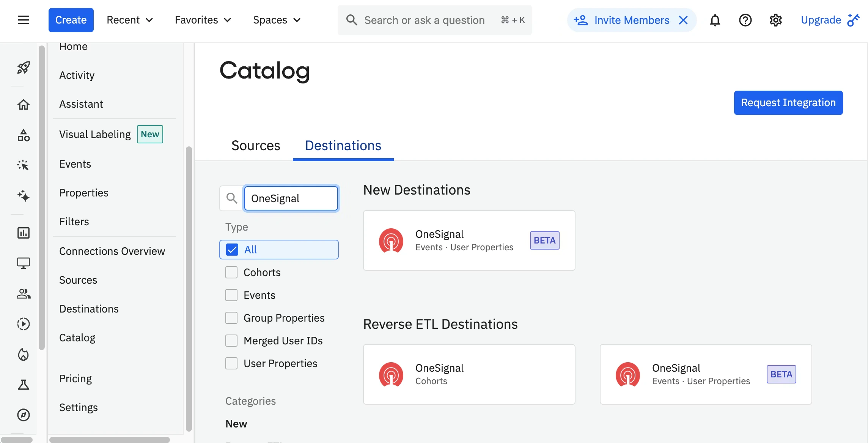Expand the Spaces menu
Viewport: 868px width, 443px height.
[x=276, y=20]
